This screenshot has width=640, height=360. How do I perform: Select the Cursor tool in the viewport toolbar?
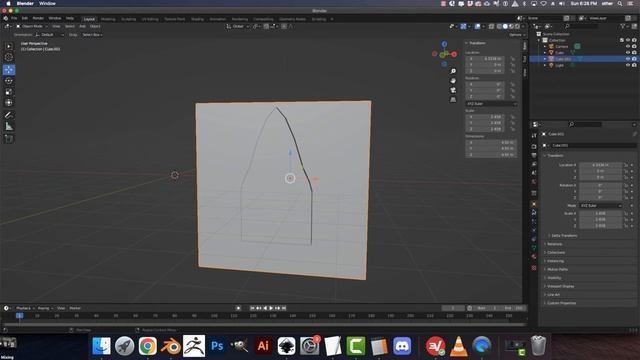pyautogui.click(x=9, y=57)
